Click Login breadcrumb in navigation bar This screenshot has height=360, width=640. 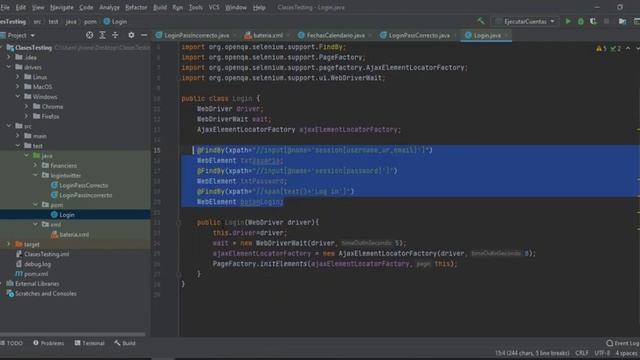[x=115, y=22]
